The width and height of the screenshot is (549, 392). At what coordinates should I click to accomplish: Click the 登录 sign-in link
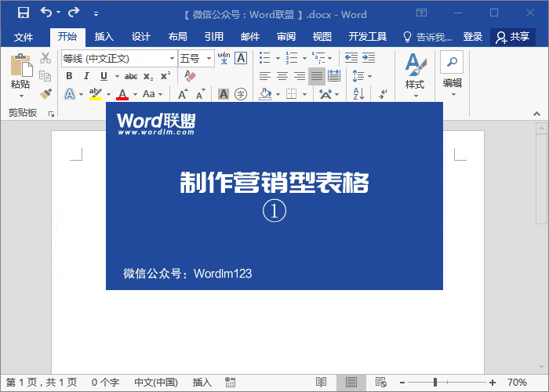473,37
